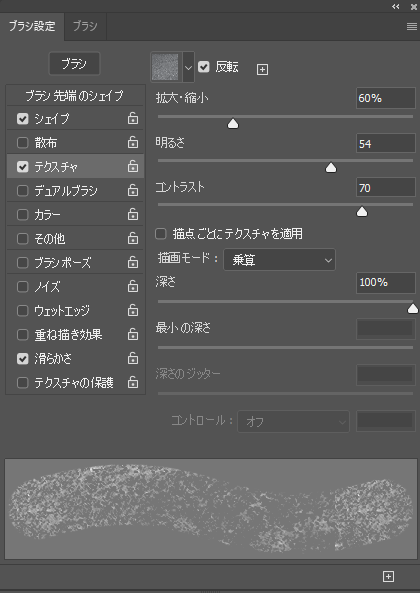Enable the デュアルブラシ checkbox
420x593 pixels.
[23, 191]
